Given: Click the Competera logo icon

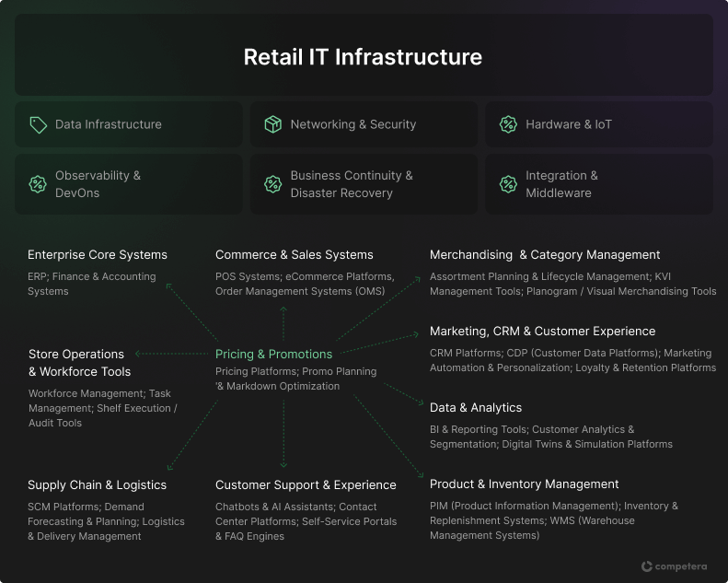Looking at the screenshot, I should (647, 566).
